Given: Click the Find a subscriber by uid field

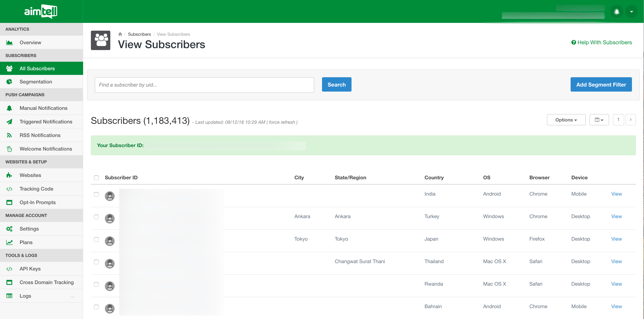Looking at the screenshot, I should 204,85.
